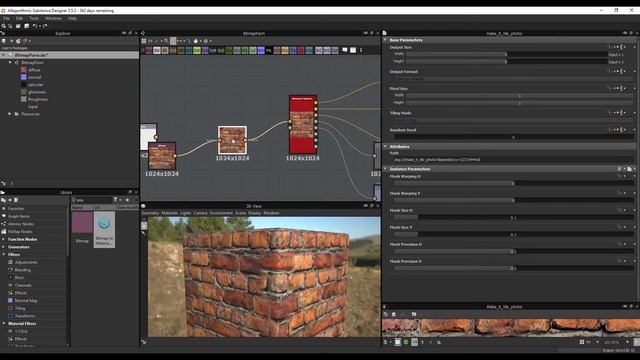Collapse Filters category in Library
This screenshot has width=640, height=360.
[x=4, y=255]
